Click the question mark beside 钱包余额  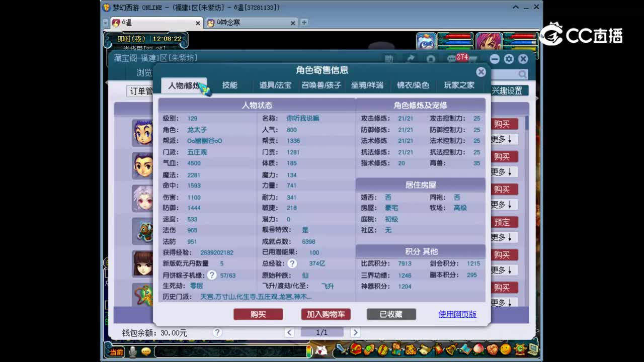(217, 332)
